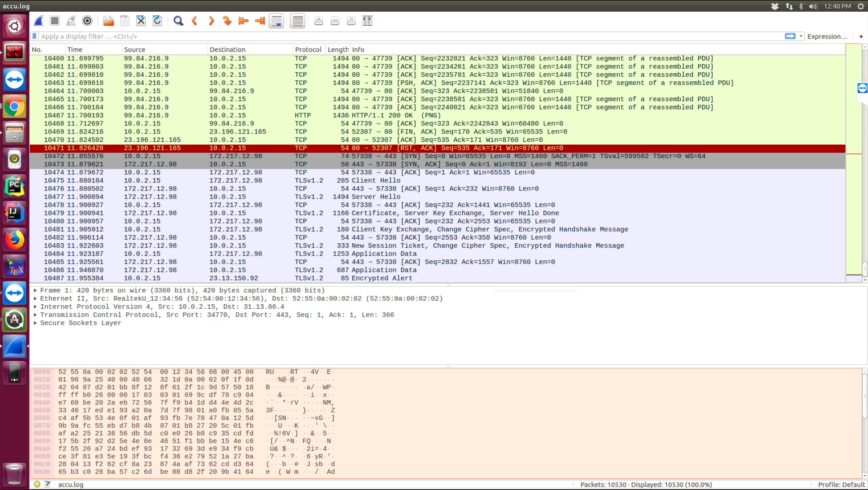Jump to the first packet
Screen dimensions: 868x490
pos(243,21)
